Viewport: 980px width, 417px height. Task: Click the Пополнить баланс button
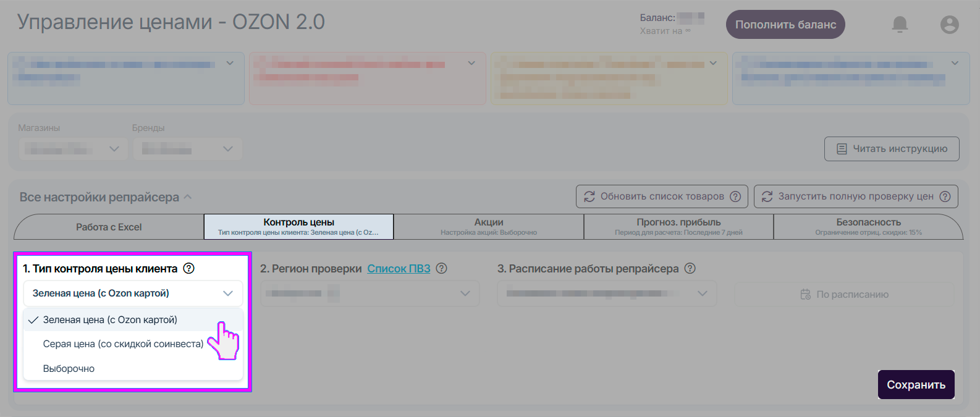[785, 25]
